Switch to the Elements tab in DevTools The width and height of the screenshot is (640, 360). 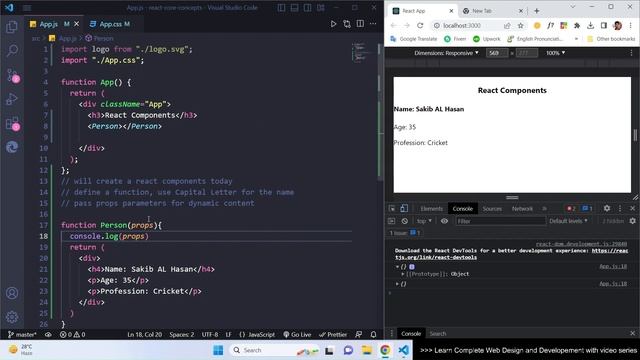(431, 209)
